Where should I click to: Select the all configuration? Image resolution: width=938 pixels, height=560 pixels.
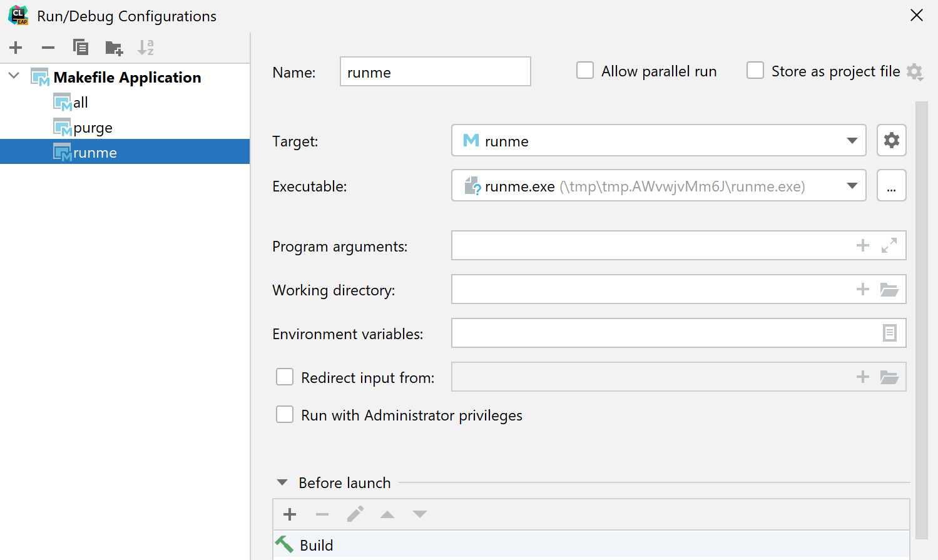tap(79, 102)
